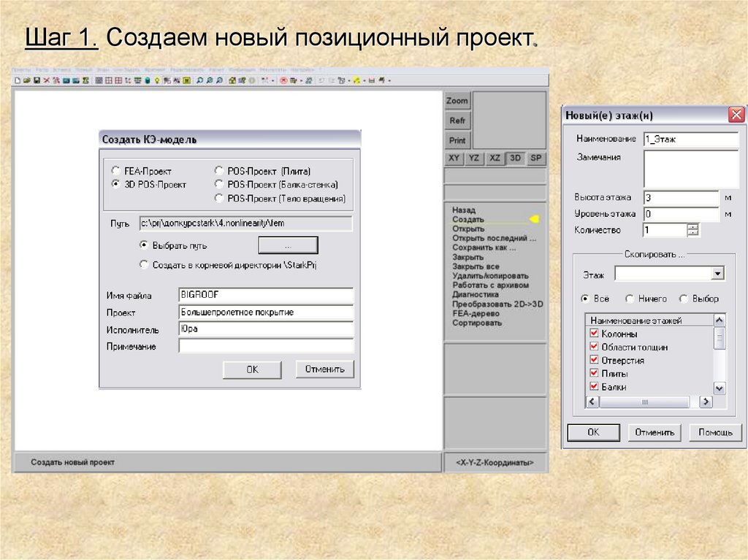
Task: Click the red circle toolbar icon
Action: (x=283, y=80)
